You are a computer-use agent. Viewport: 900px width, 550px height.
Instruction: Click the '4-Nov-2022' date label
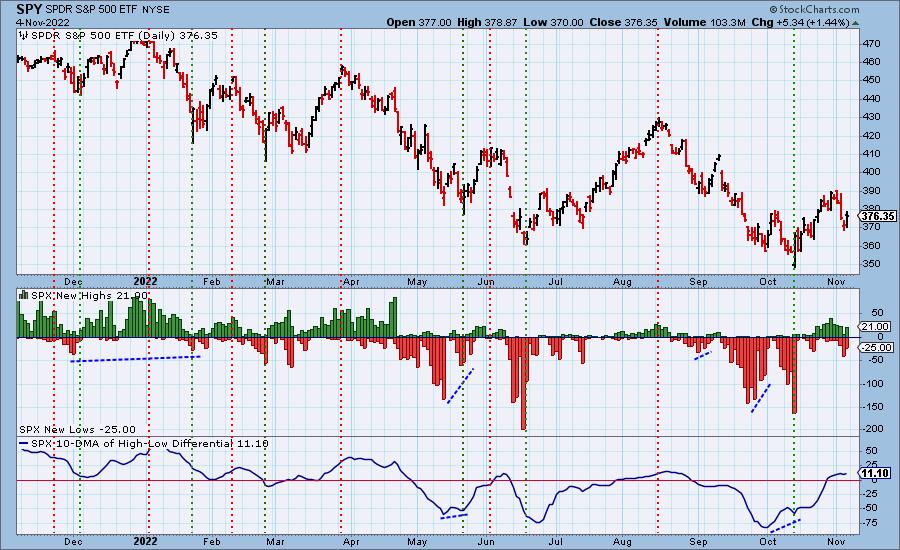click(43, 22)
